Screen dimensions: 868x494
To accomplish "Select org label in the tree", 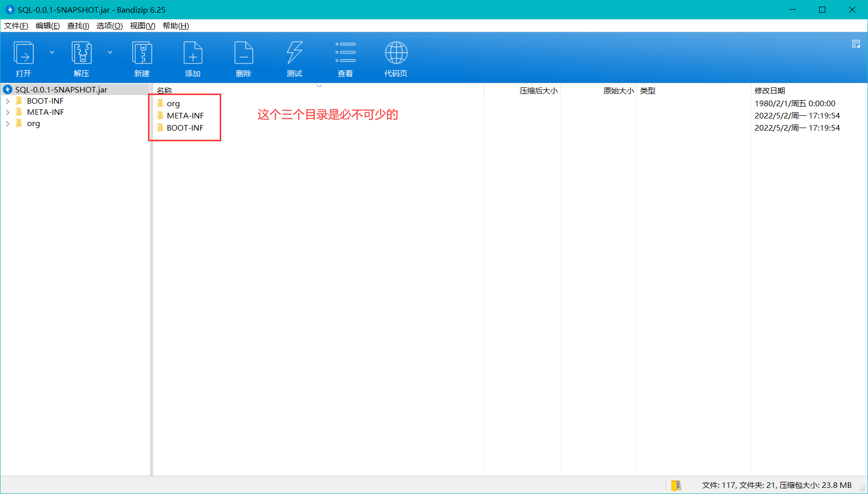I will 34,123.
